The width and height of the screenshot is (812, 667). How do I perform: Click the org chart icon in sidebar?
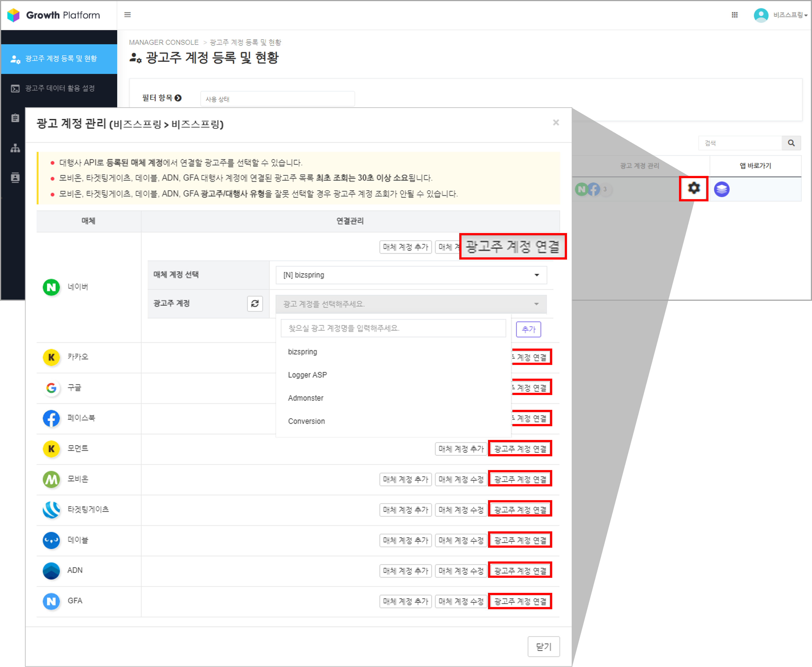tap(15, 148)
